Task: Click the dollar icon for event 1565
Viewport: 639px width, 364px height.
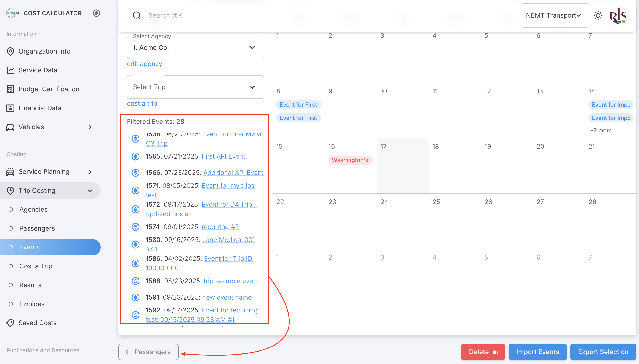Action: pos(136,156)
